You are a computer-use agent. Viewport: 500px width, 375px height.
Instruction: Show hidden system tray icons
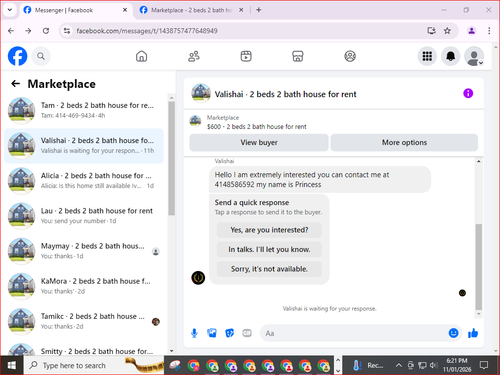pyautogui.click(x=398, y=365)
